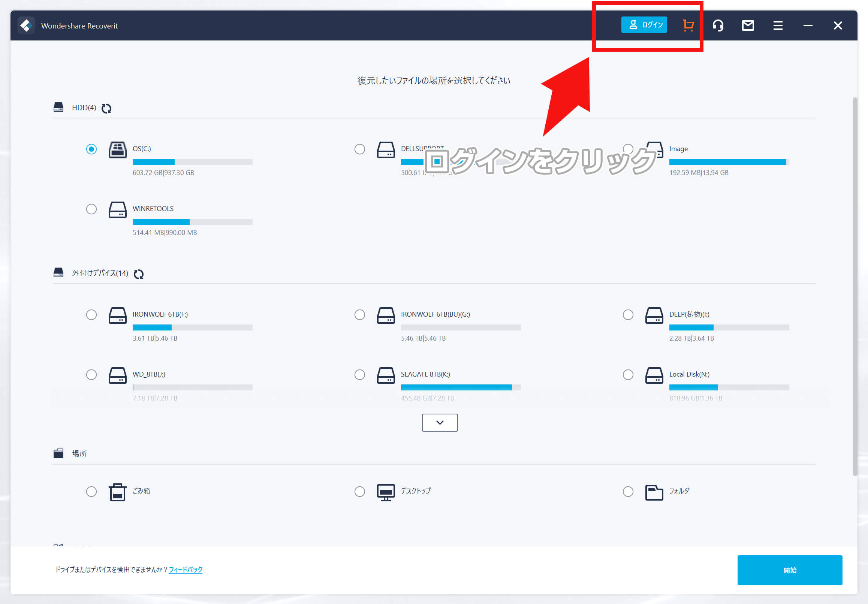Select the ごみ箱 recycle bin radio button
The image size is (868, 604).
pos(91,492)
